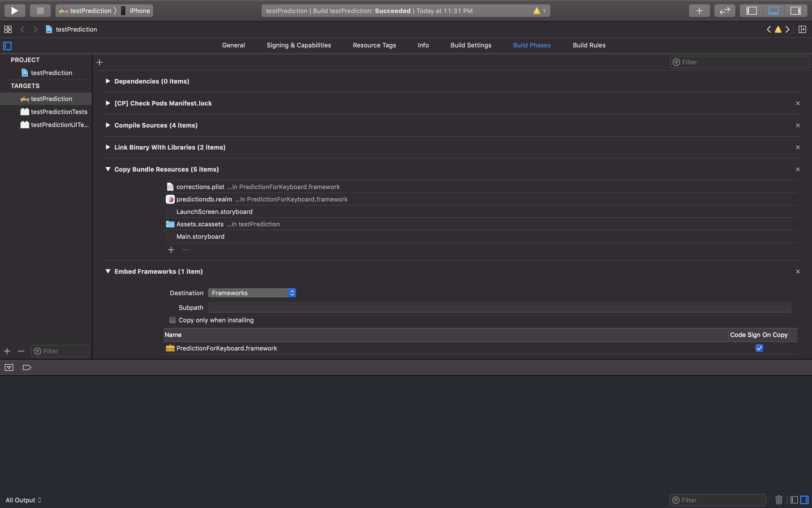Switch to the General tab
This screenshot has width=812, height=508.
[233, 45]
